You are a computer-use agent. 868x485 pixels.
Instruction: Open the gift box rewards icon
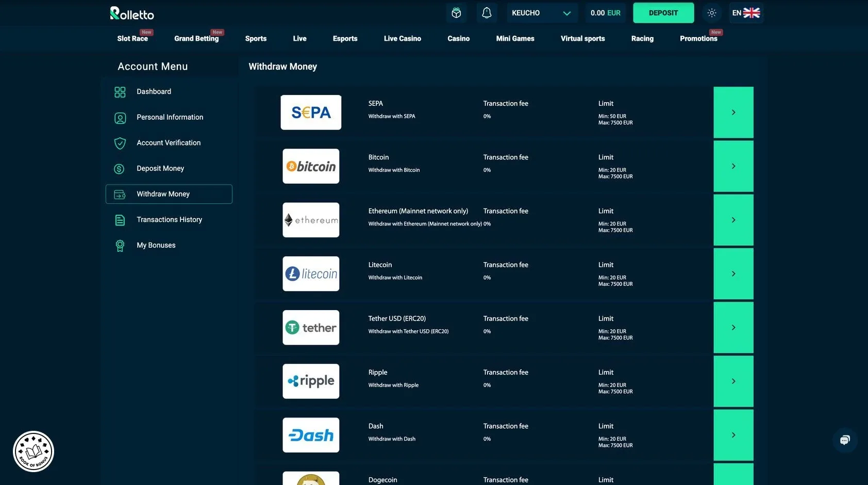[x=456, y=13]
